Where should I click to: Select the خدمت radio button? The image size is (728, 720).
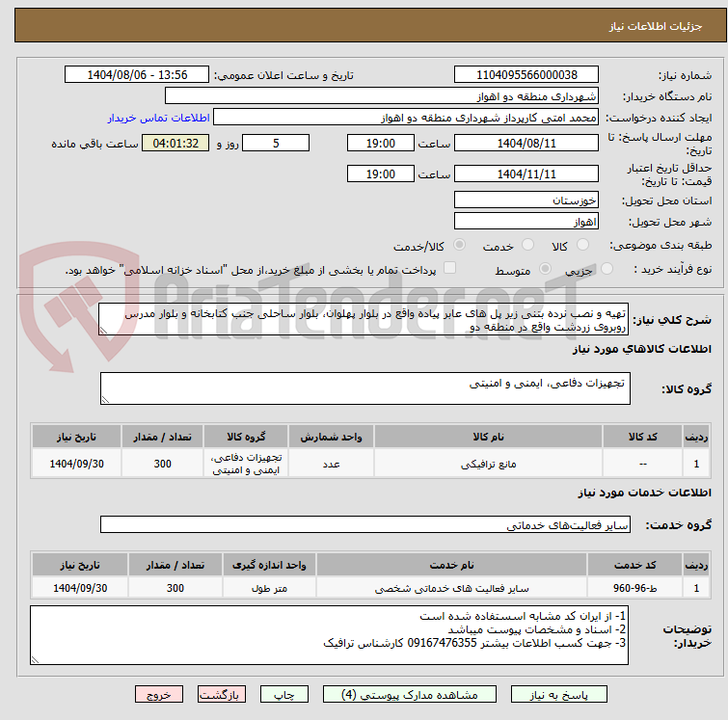click(x=527, y=245)
